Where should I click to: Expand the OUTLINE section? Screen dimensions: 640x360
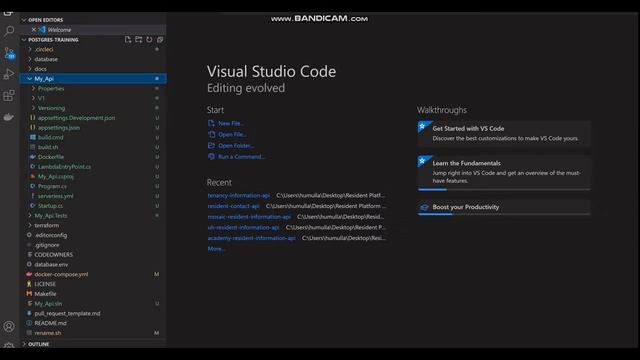coord(24,344)
